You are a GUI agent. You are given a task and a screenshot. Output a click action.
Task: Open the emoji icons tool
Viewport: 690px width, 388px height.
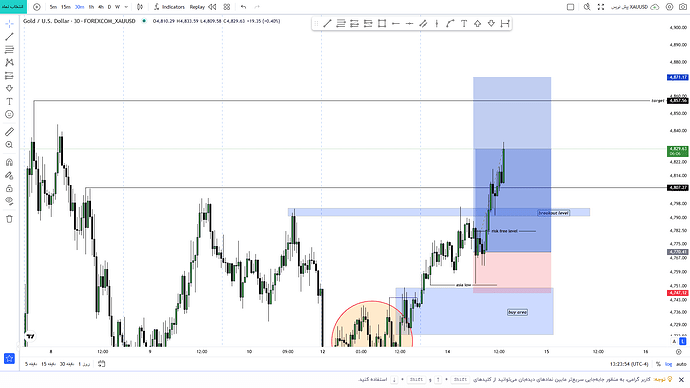(x=9, y=114)
